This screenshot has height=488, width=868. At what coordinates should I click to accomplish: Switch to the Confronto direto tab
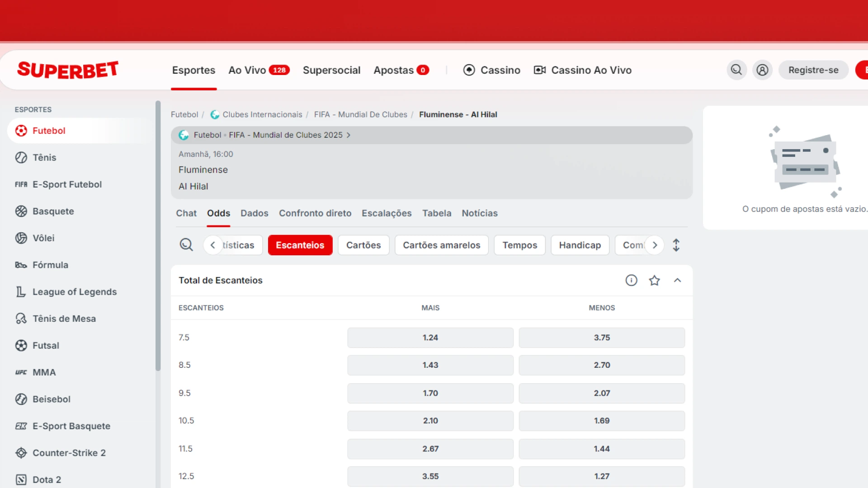pos(315,213)
